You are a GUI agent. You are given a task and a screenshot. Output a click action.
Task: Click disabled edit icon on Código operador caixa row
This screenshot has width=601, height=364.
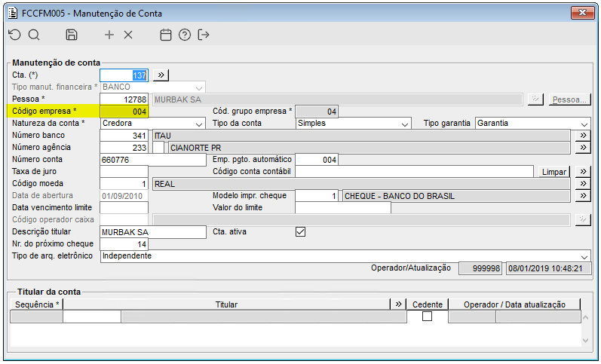point(583,219)
